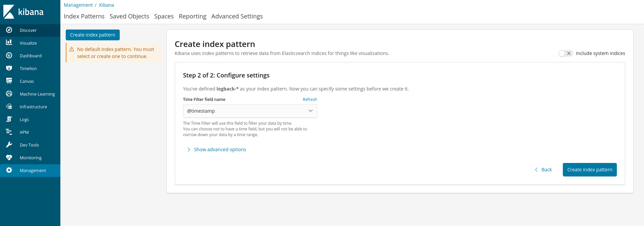644x226 pixels.
Task: Open Discover via compass icon
Action: click(9, 30)
